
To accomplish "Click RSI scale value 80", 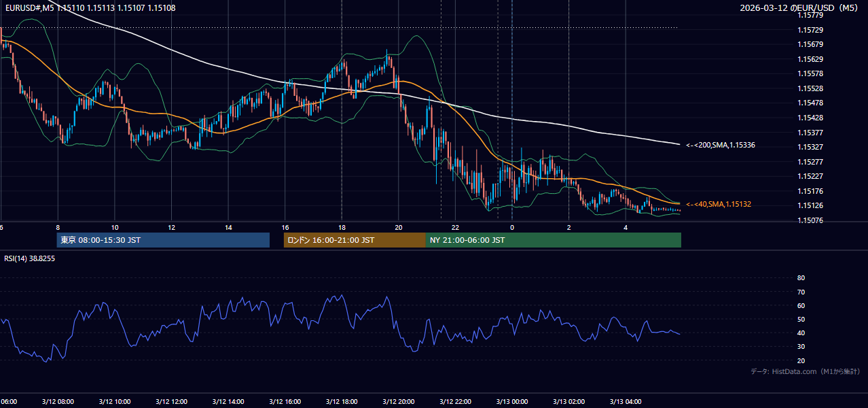I will [x=801, y=278].
